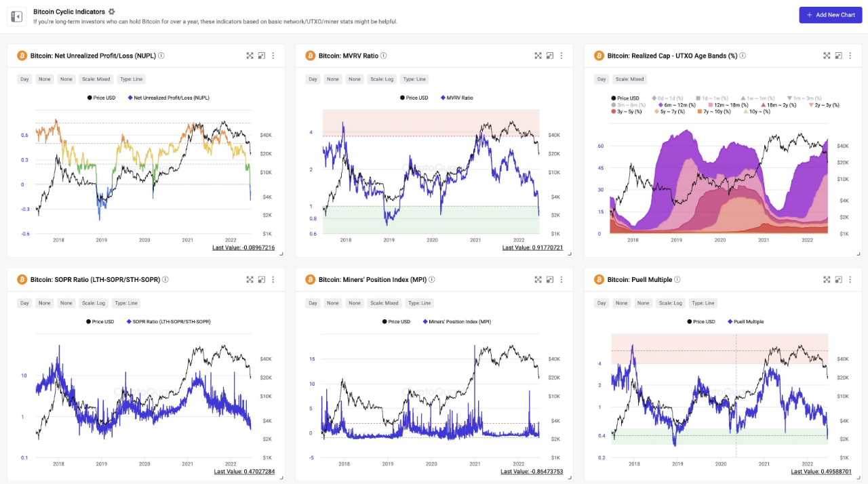
Task: Click the Add New Chart button
Action: coord(830,15)
